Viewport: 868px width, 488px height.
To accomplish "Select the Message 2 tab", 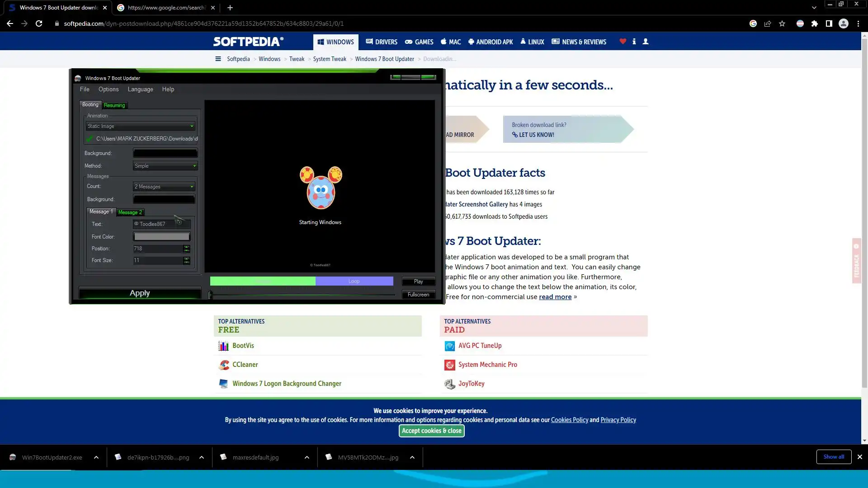I will click(x=130, y=212).
